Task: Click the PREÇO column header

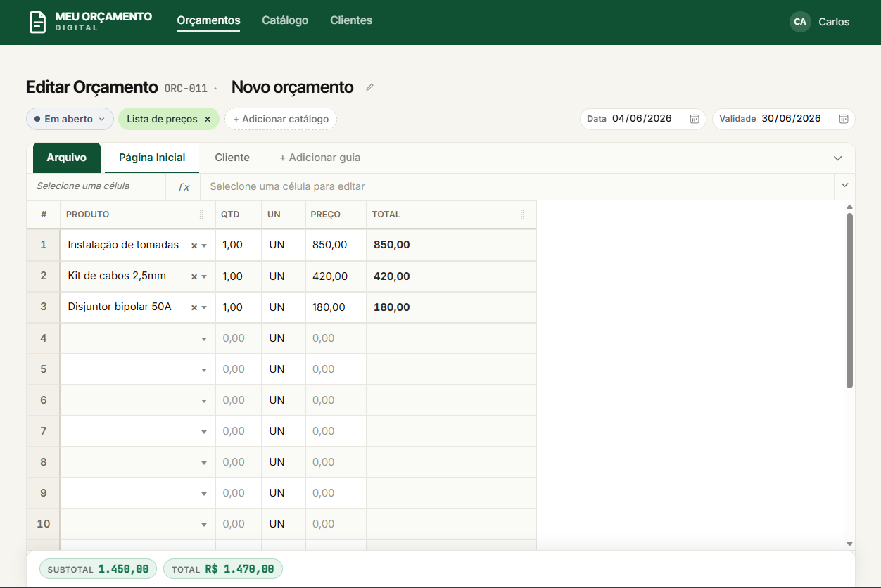Action: pos(336,215)
